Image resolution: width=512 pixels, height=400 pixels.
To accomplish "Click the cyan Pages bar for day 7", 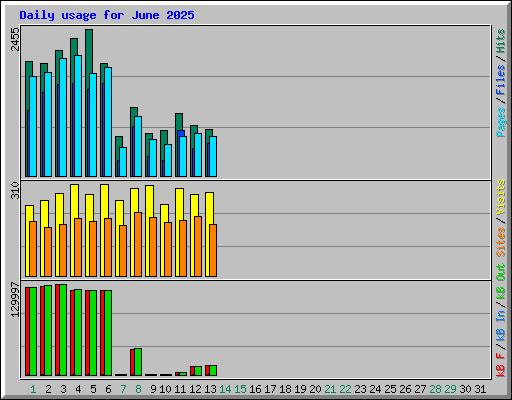I will click(x=123, y=162).
